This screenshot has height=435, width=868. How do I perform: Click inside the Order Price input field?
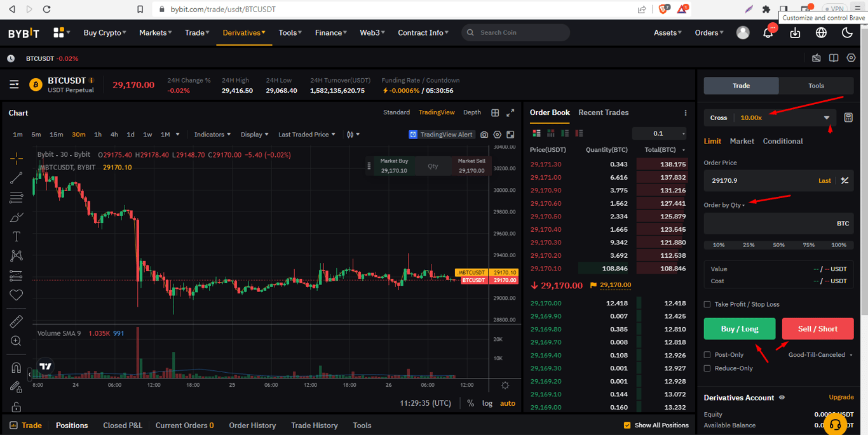[x=763, y=180]
